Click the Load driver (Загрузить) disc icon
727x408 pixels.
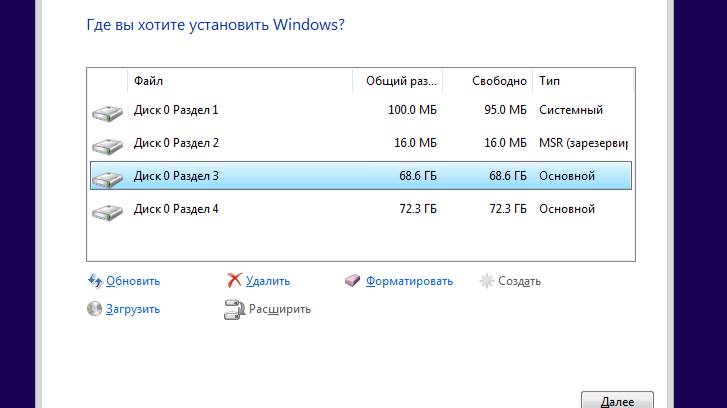click(x=95, y=309)
